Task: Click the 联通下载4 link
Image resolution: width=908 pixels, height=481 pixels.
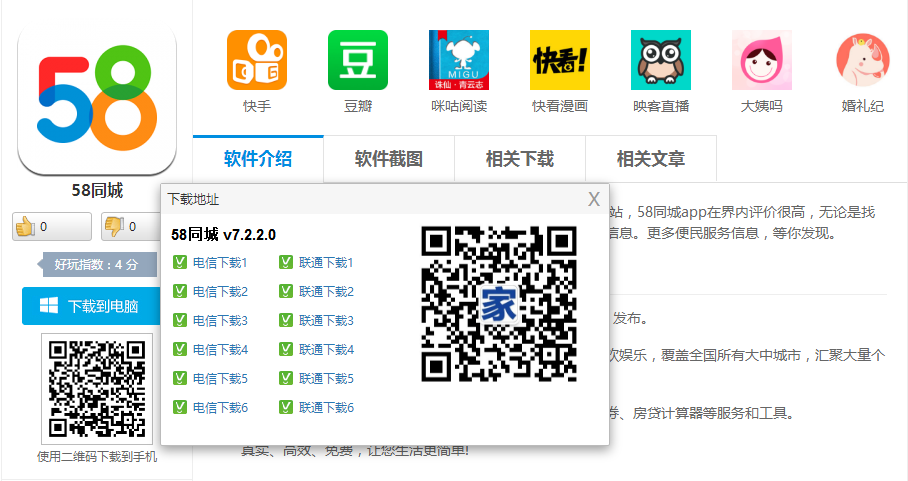Action: pos(326,350)
